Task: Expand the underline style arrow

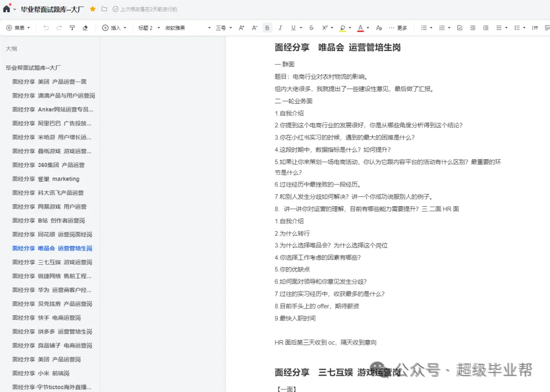Action: [301, 27]
